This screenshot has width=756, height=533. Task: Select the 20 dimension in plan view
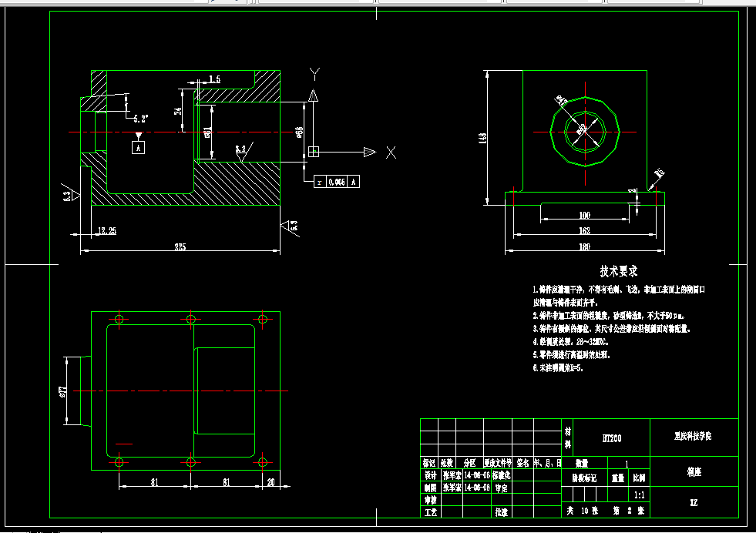(270, 482)
